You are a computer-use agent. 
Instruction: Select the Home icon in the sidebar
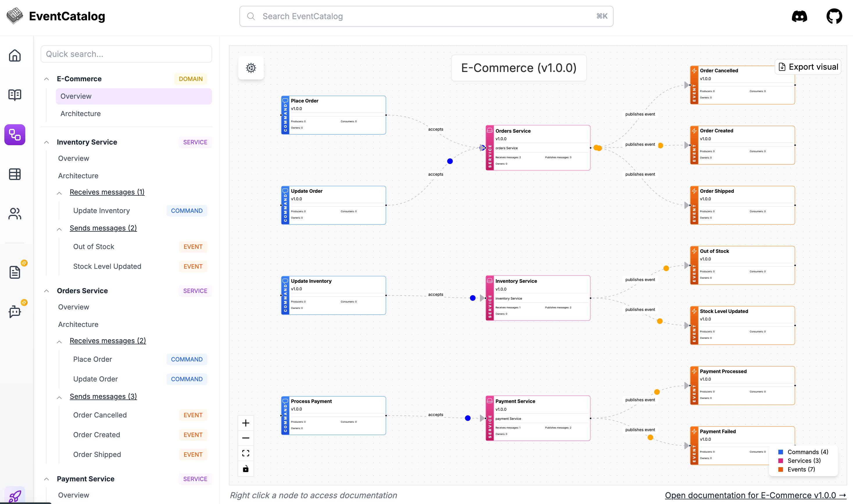click(15, 55)
